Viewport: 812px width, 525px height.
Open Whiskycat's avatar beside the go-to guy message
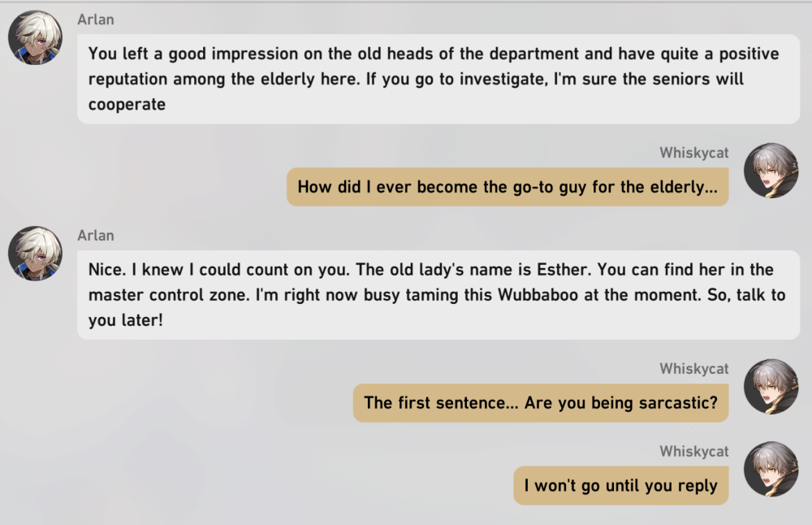tap(771, 171)
